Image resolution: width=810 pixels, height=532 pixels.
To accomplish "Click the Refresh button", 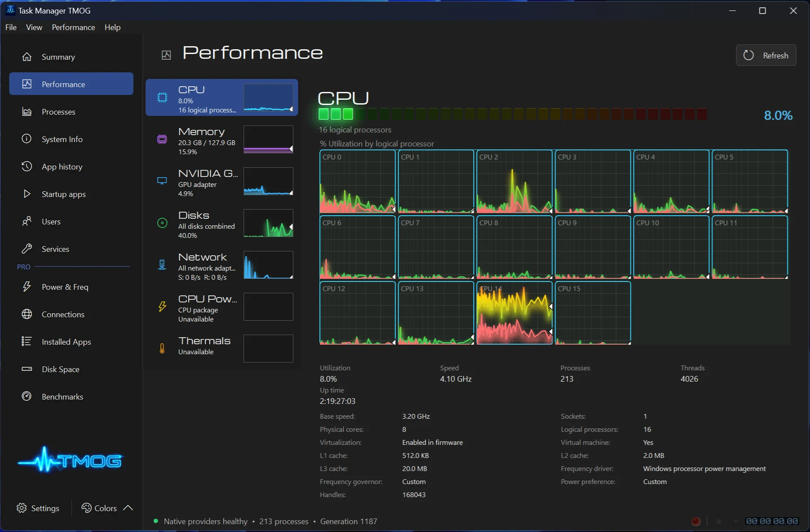I will tap(766, 55).
